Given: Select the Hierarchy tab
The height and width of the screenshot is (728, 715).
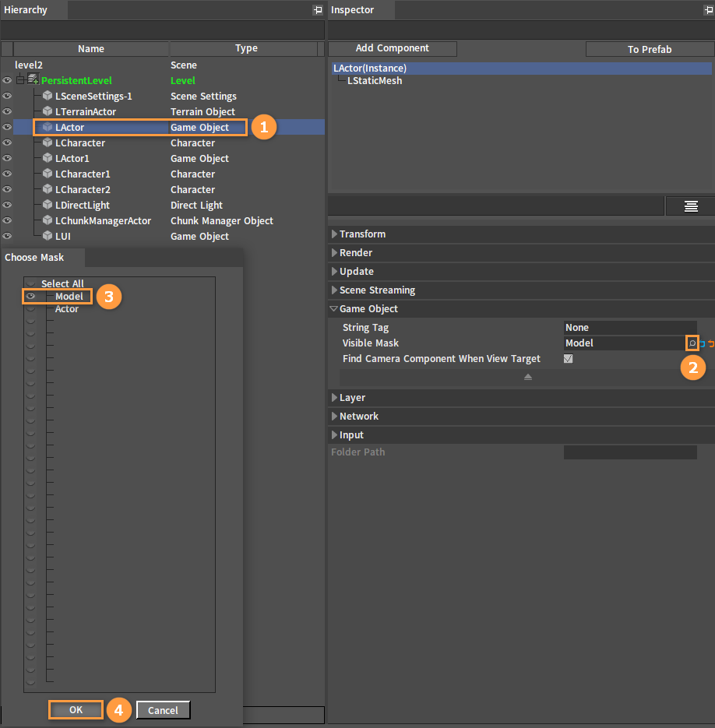Looking at the screenshot, I should point(34,10).
